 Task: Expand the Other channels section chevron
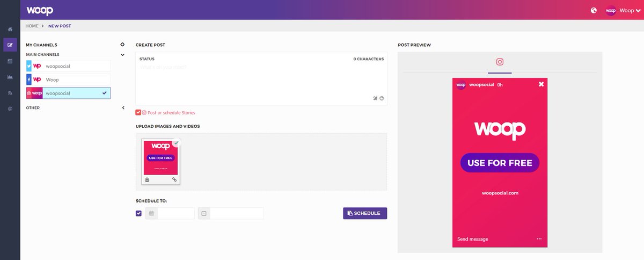click(122, 108)
